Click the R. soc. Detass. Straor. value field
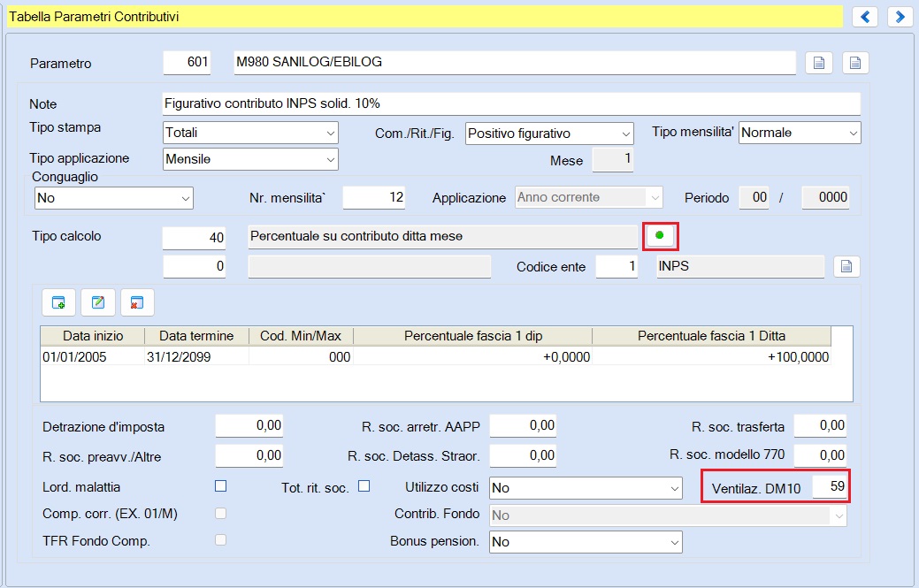Viewport: 919px width, 588px height. (x=523, y=455)
